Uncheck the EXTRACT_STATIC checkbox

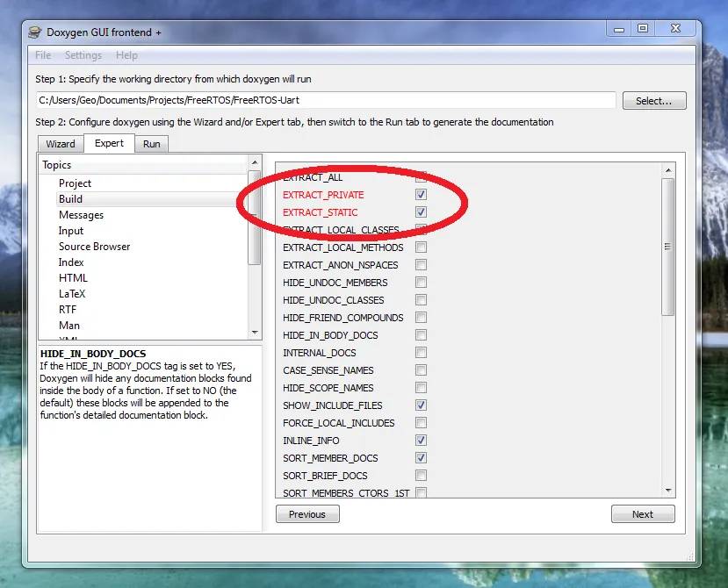[x=422, y=212]
